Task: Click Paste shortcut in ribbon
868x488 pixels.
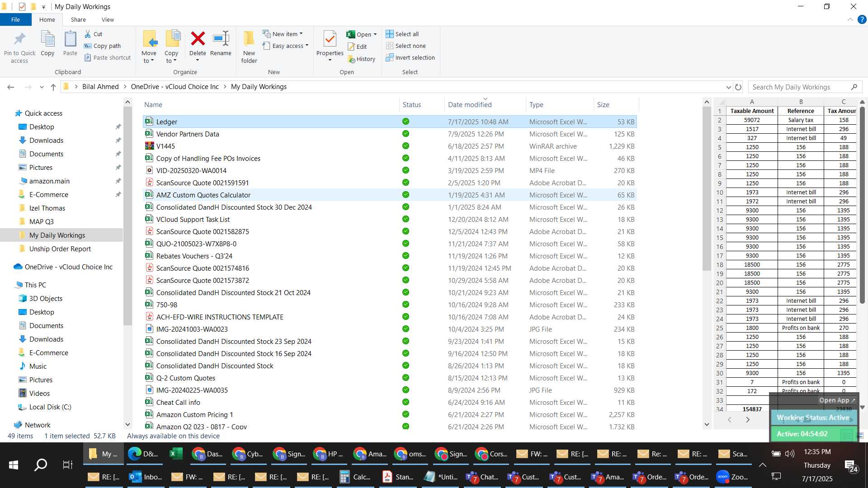Action: point(108,57)
